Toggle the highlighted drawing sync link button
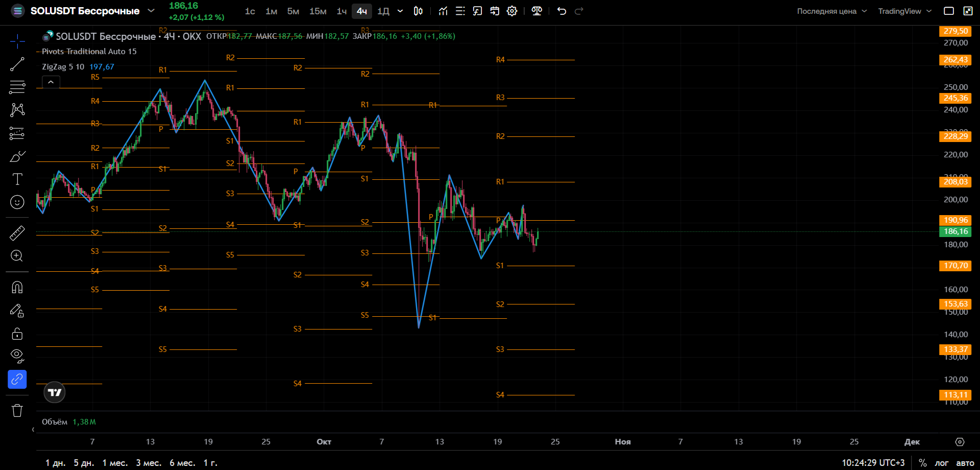980x470 pixels. coord(17,380)
